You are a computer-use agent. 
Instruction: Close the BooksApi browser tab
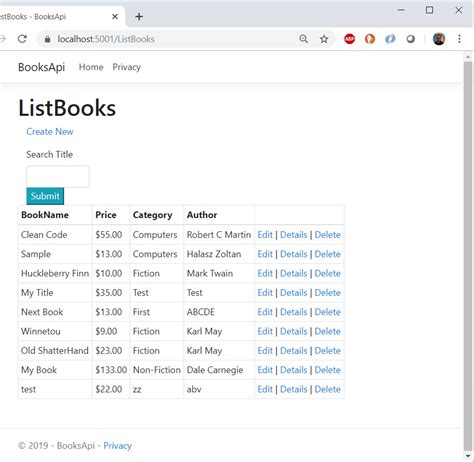click(x=115, y=16)
